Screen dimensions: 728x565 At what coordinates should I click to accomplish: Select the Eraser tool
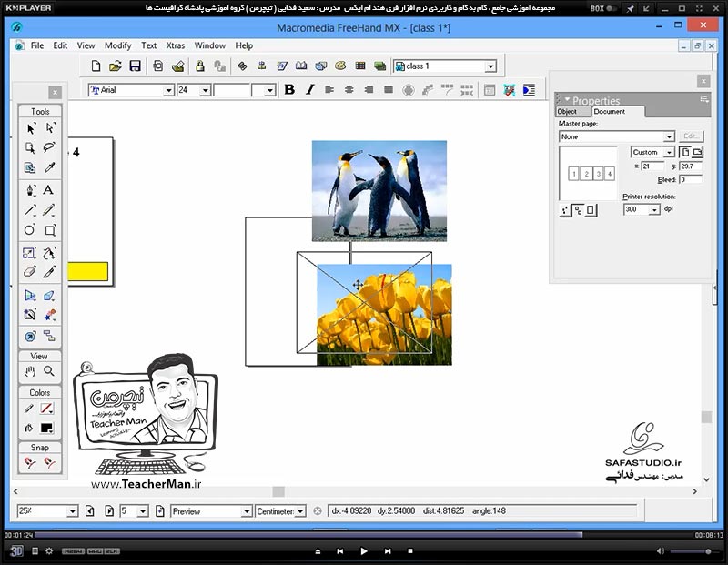point(30,272)
